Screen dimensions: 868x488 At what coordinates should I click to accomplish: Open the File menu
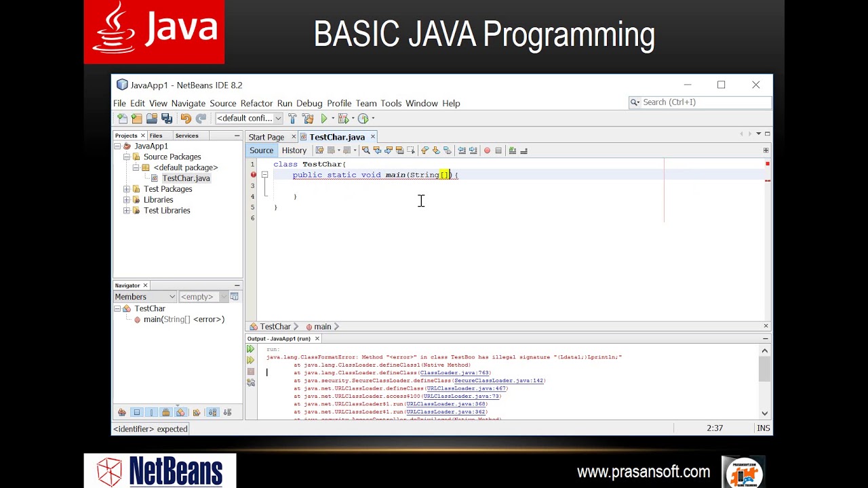point(119,103)
